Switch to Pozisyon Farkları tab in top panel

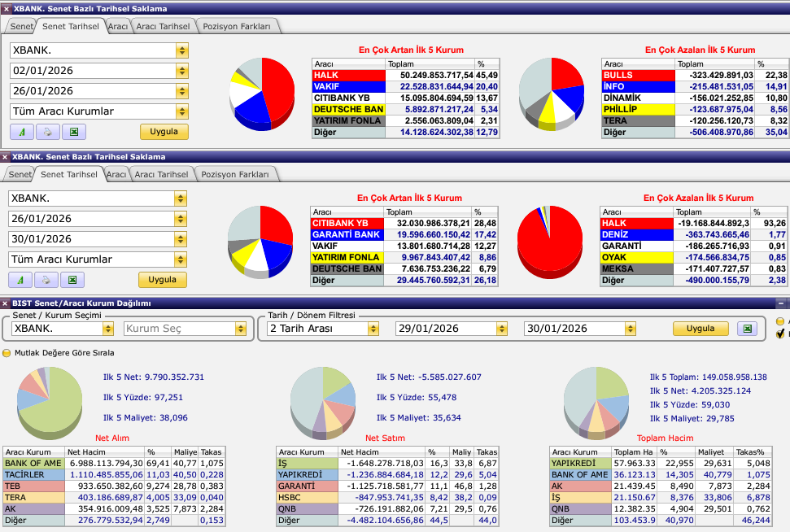coord(238,26)
